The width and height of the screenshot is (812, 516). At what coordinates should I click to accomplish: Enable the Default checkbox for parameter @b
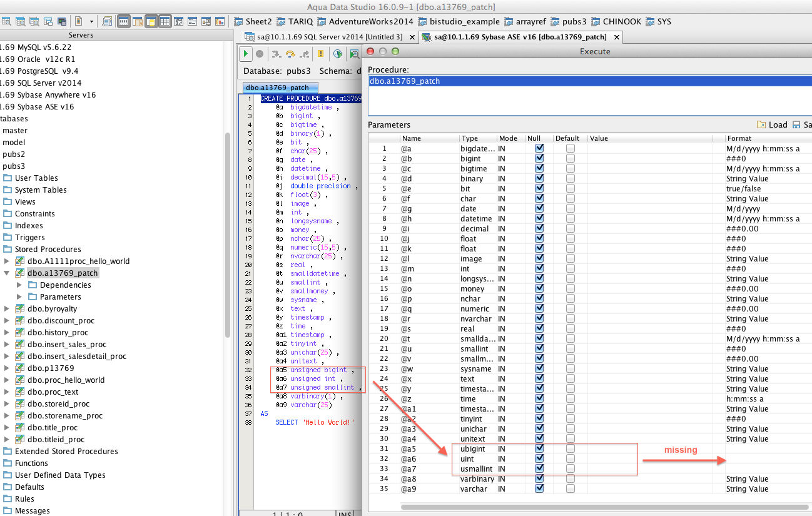pos(571,158)
